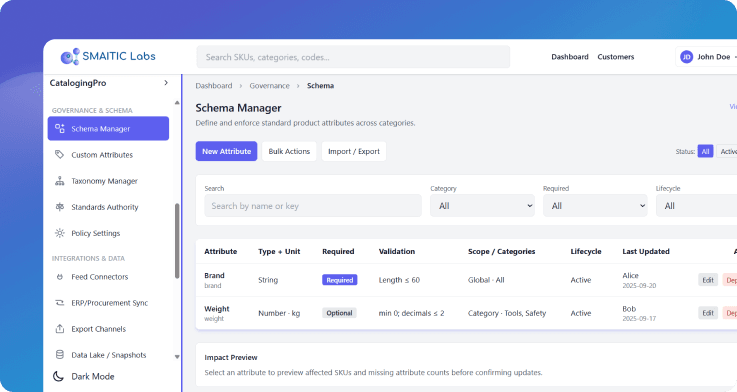Viewport: 737px width, 392px height.
Task: Click the Weight attribute name
Action: pyautogui.click(x=217, y=309)
